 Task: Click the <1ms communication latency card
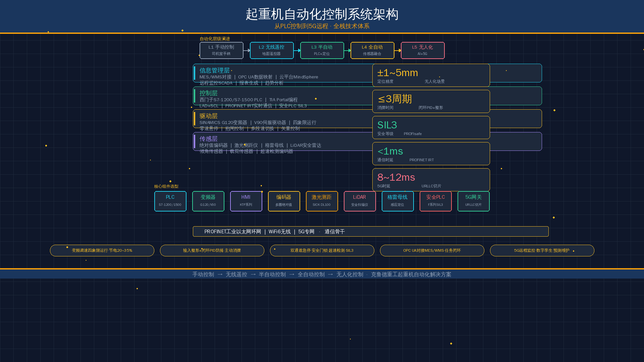coord(431,154)
